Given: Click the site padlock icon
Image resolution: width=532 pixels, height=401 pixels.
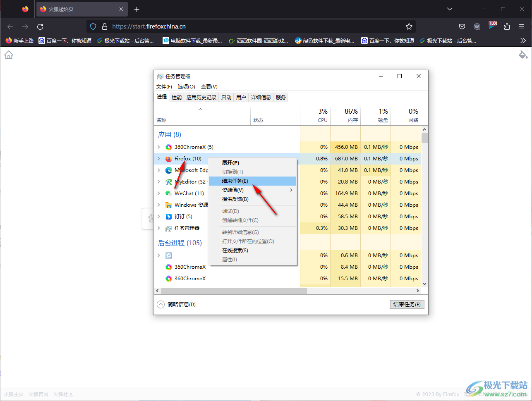Looking at the screenshot, I should tap(105, 26).
